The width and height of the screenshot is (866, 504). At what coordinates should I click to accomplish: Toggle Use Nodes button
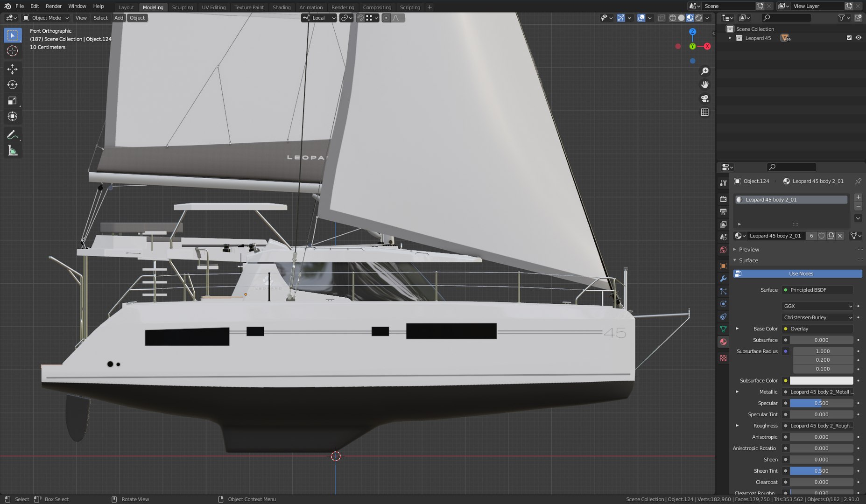pyautogui.click(x=798, y=273)
